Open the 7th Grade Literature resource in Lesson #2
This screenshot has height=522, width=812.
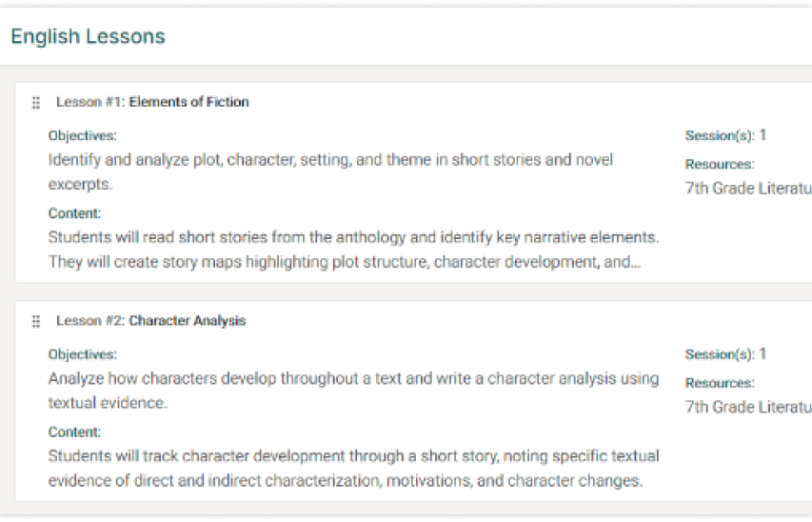[748, 407]
